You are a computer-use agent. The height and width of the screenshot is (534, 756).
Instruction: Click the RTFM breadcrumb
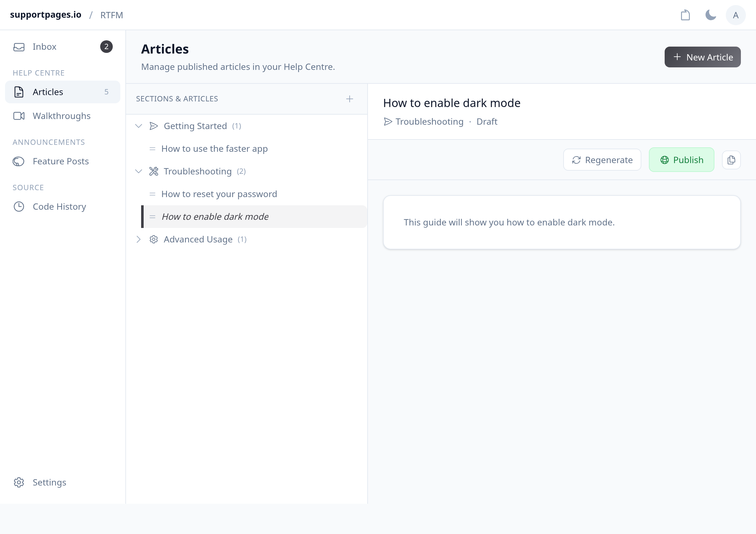tap(112, 15)
